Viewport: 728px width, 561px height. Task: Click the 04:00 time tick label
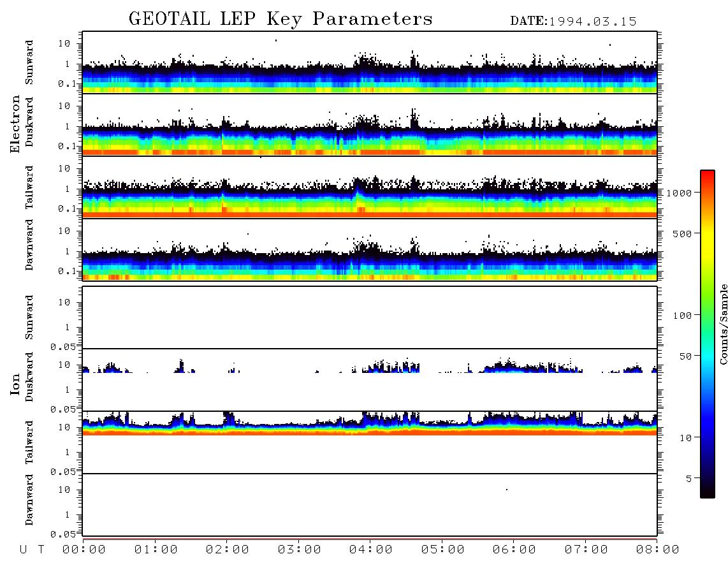371,550
